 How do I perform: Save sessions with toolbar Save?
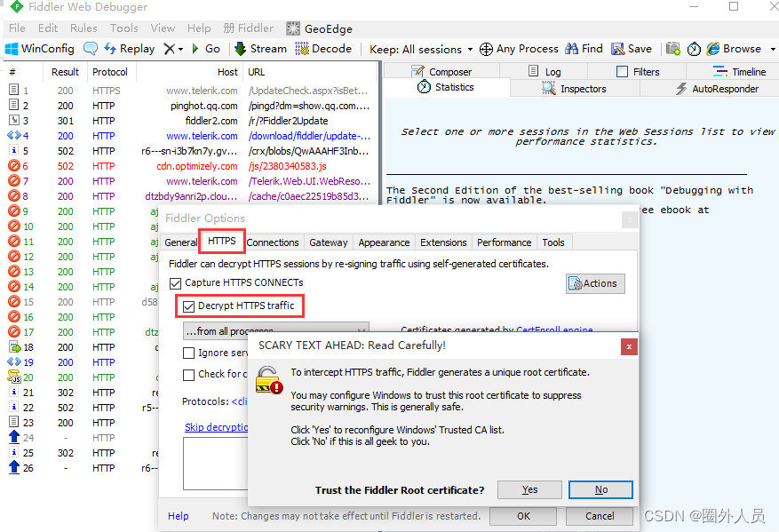[632, 49]
